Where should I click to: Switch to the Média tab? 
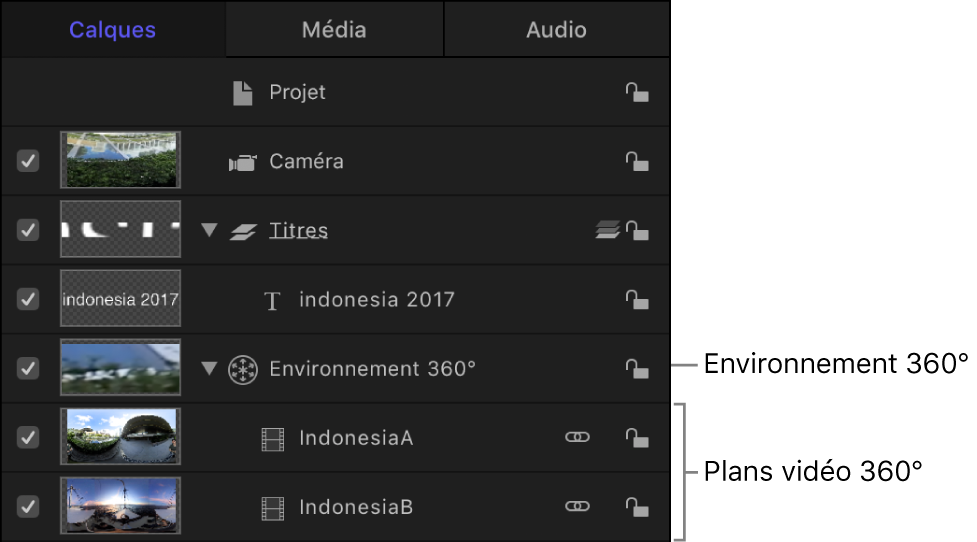tap(334, 30)
